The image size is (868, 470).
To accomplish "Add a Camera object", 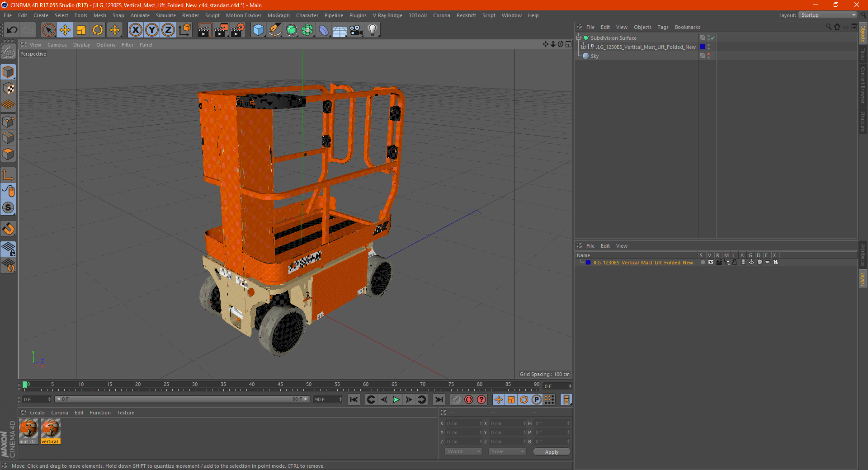I will [x=356, y=30].
